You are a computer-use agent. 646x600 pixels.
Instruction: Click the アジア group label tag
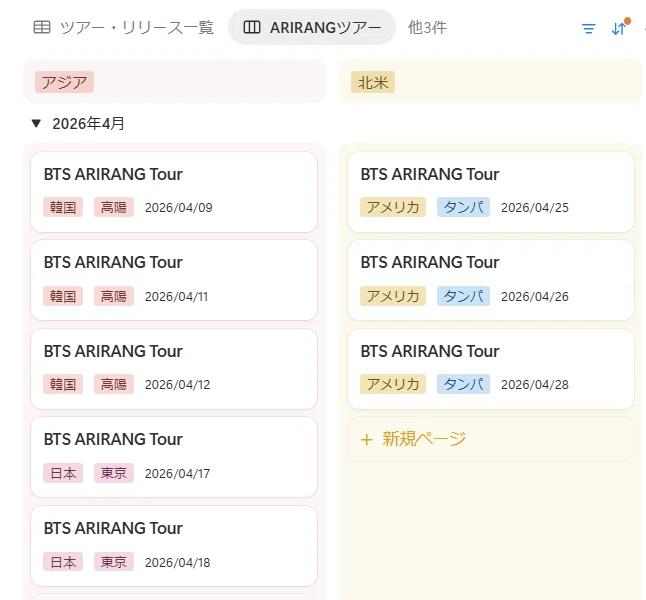pos(64,82)
